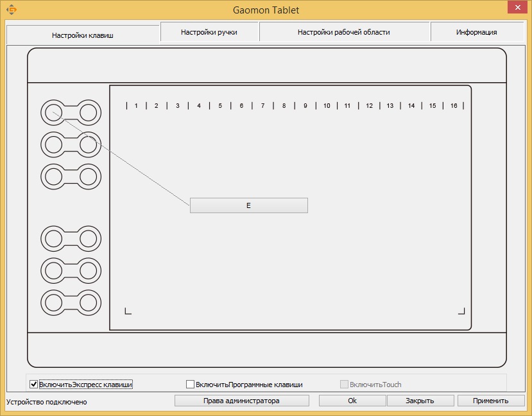Click the Устройство подключено status text
This screenshot has width=532, height=416.
[47, 402]
